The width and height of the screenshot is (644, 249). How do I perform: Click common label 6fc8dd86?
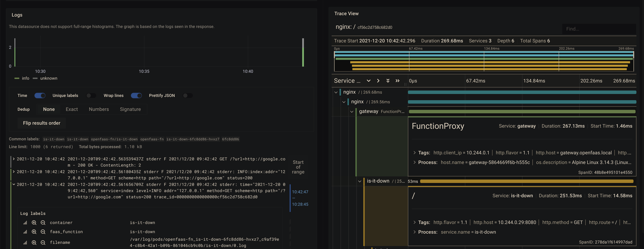coord(231,139)
